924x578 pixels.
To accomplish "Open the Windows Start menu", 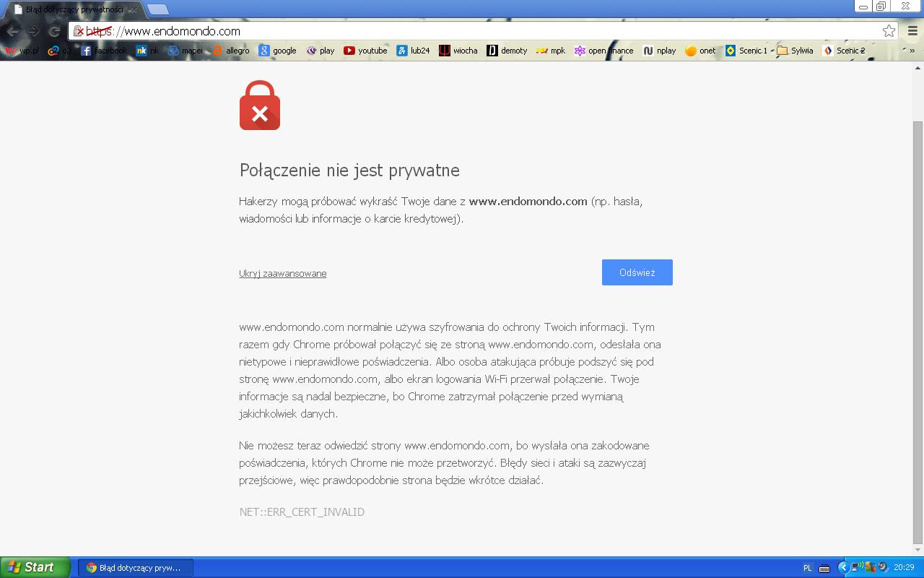I will tap(35, 567).
